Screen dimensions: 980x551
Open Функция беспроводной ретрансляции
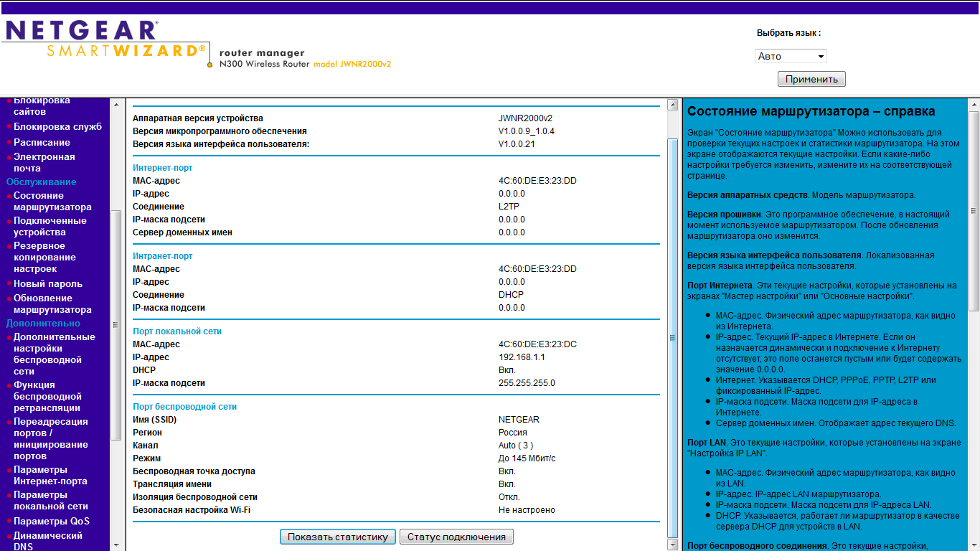tap(47, 396)
